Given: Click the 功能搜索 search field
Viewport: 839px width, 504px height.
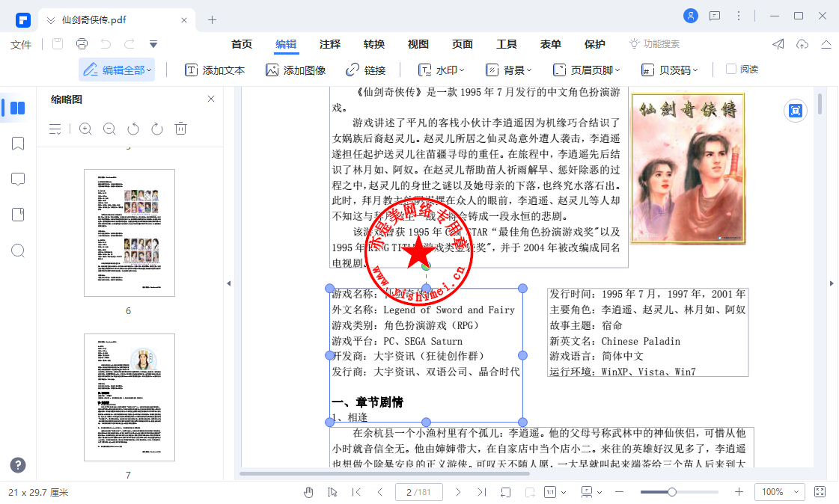Looking at the screenshot, I should pyautogui.click(x=654, y=44).
